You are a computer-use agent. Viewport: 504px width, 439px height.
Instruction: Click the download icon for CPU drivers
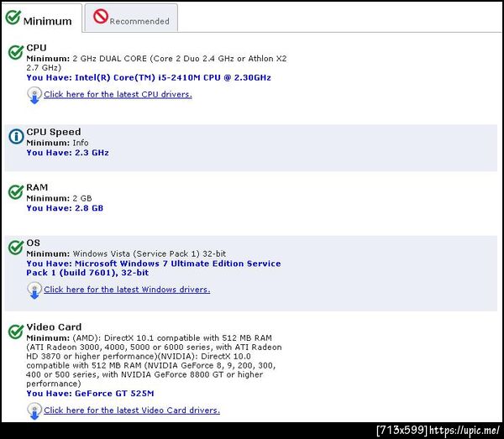click(34, 96)
